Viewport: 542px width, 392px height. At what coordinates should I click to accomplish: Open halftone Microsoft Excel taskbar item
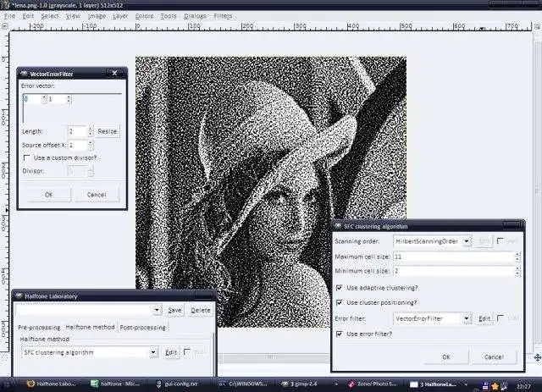point(116,384)
